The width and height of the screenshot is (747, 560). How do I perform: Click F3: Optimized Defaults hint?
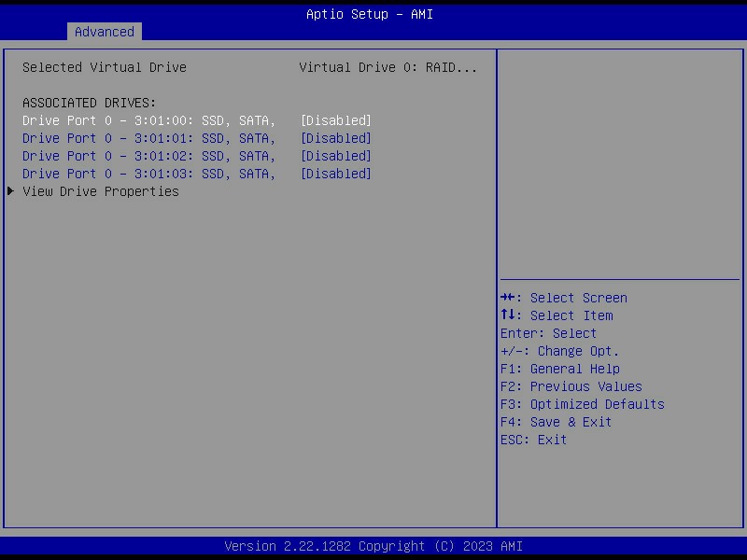(x=582, y=404)
